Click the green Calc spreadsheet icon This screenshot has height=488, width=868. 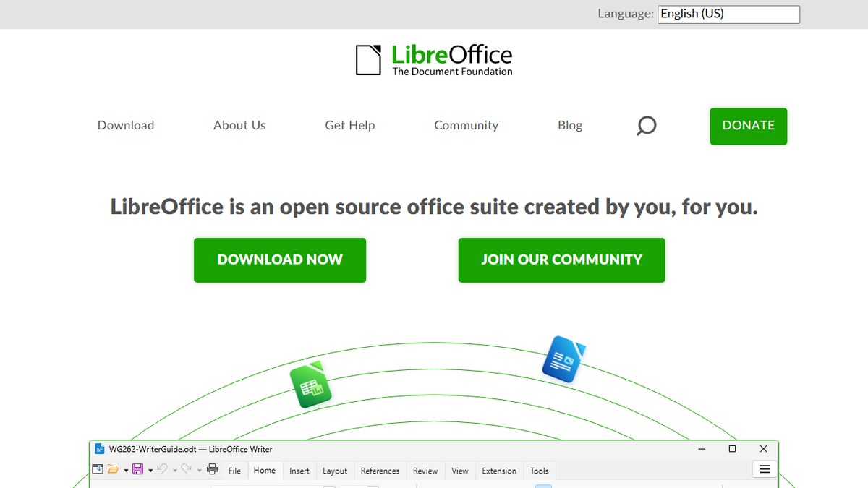[310, 385]
